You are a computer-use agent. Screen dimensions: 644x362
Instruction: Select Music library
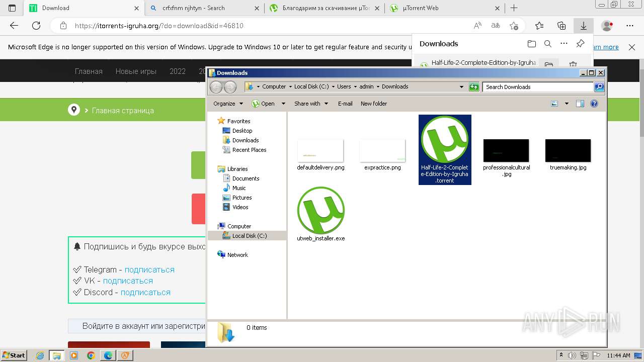(x=238, y=188)
